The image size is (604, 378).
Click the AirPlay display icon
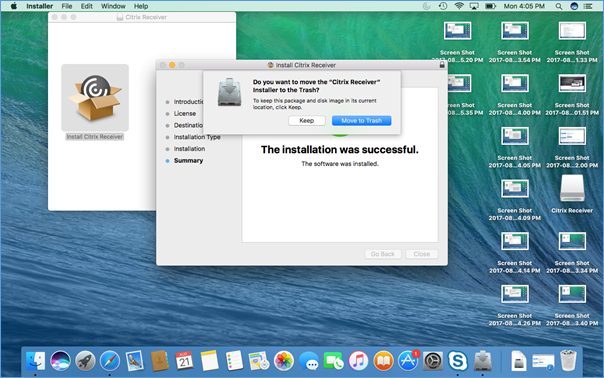(474, 6)
